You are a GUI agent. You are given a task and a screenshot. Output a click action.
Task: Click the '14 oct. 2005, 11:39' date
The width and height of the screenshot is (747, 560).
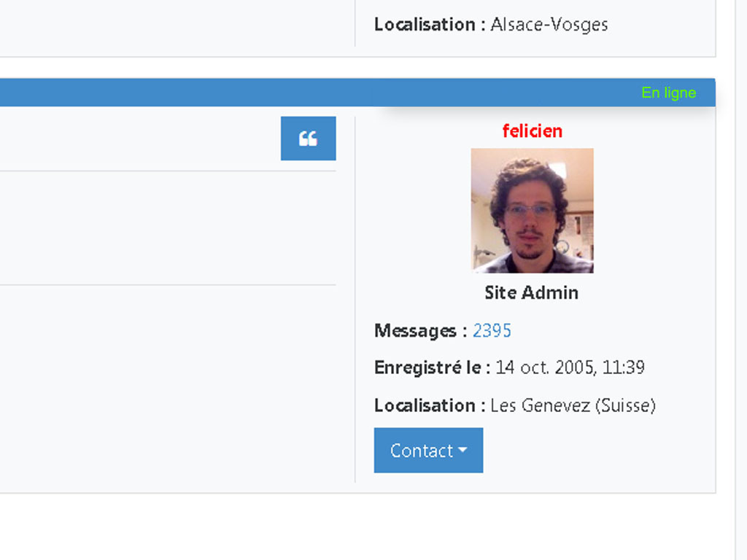coord(570,367)
